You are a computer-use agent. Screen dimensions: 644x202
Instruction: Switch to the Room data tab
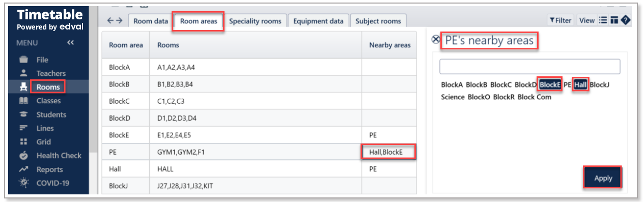[x=150, y=21]
